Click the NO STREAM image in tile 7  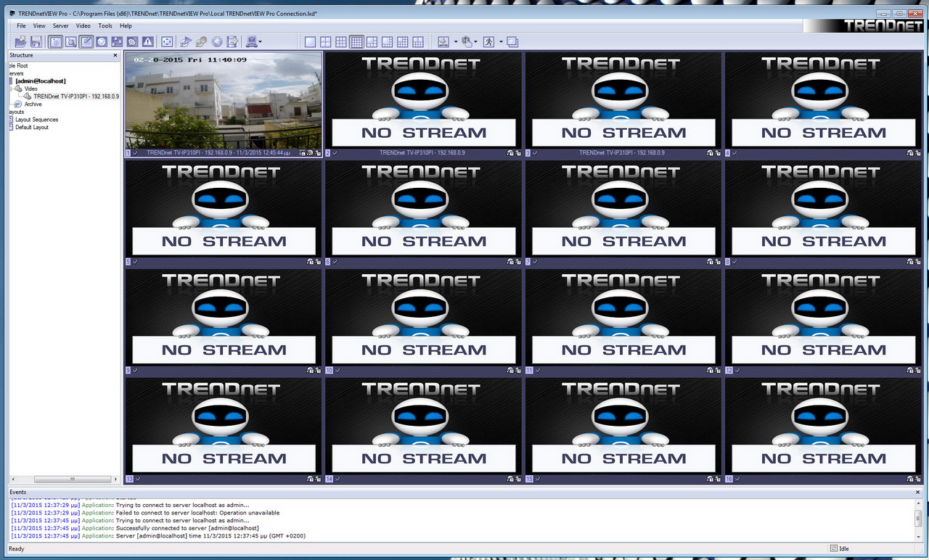point(623,209)
